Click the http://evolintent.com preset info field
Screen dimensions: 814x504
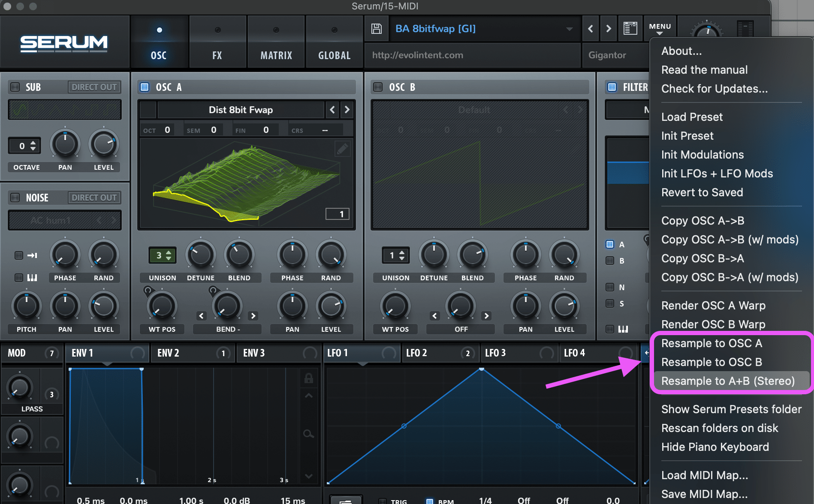(x=472, y=55)
